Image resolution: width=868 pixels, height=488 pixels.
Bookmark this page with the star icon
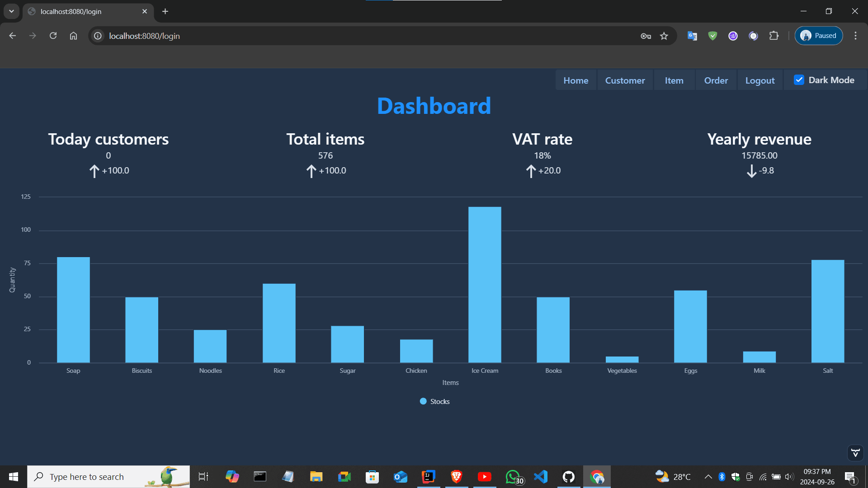pos(664,36)
